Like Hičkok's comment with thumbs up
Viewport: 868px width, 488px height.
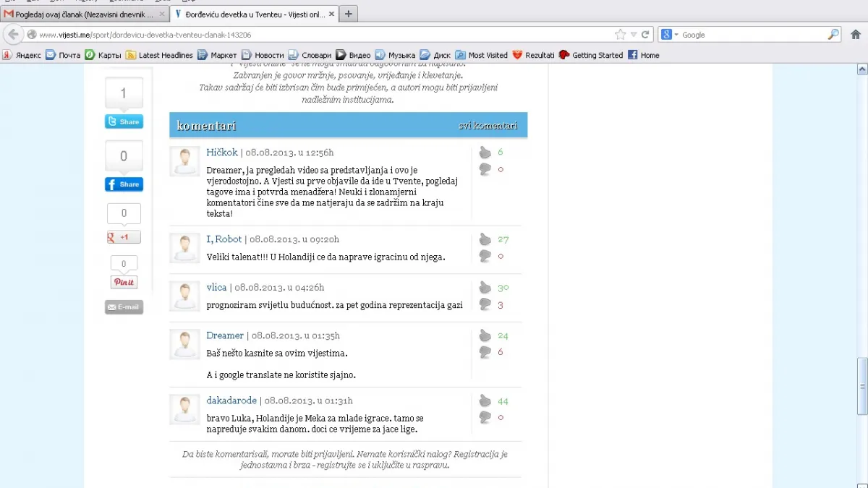pos(485,153)
